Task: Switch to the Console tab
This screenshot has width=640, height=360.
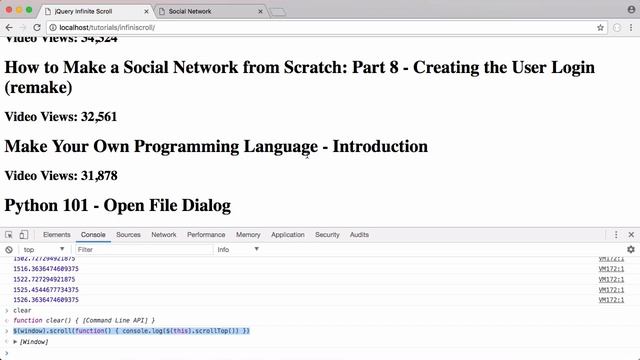Action: pyautogui.click(x=93, y=235)
